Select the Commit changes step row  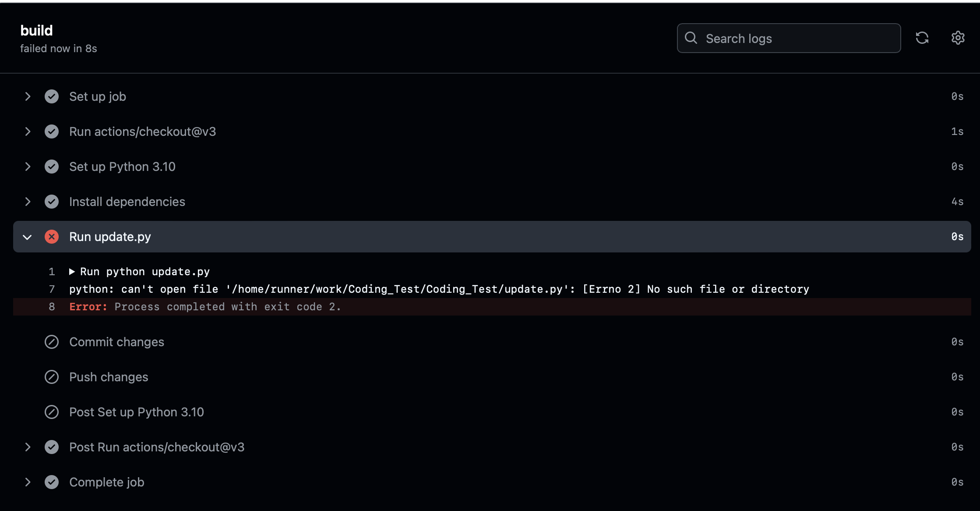116,342
